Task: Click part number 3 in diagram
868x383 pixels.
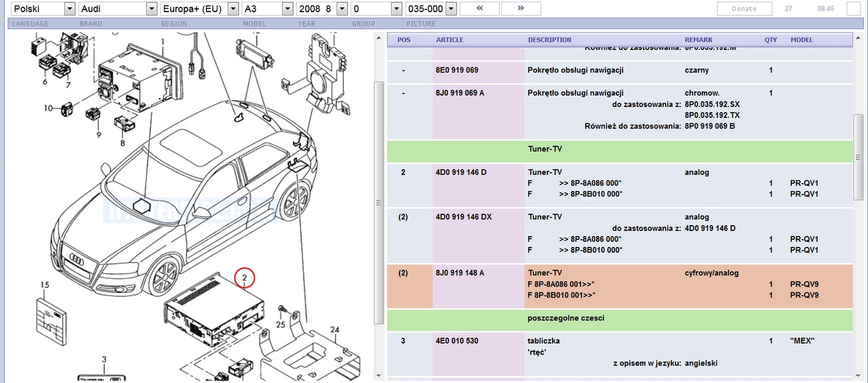Action: 104,359
